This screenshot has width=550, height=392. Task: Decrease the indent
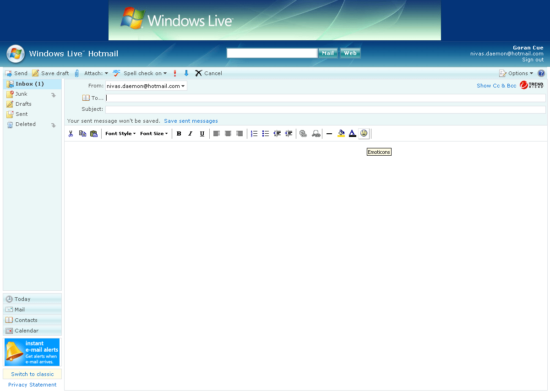click(x=277, y=134)
